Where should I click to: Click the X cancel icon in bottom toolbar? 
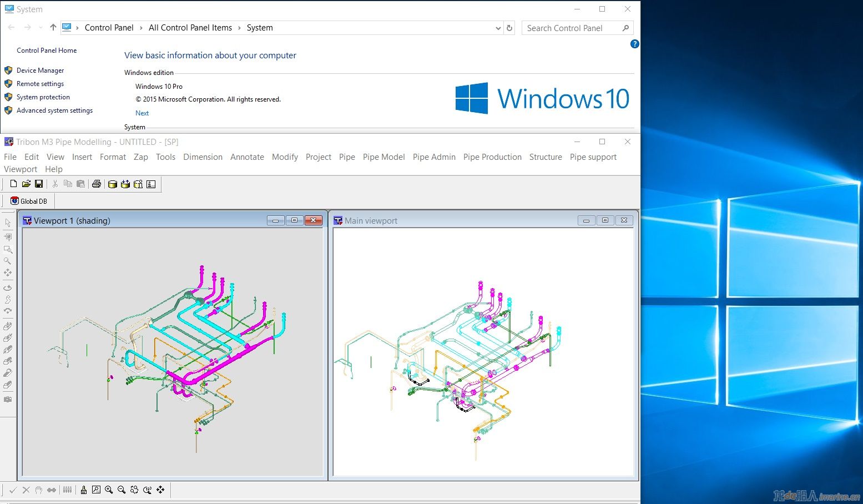[x=26, y=490]
